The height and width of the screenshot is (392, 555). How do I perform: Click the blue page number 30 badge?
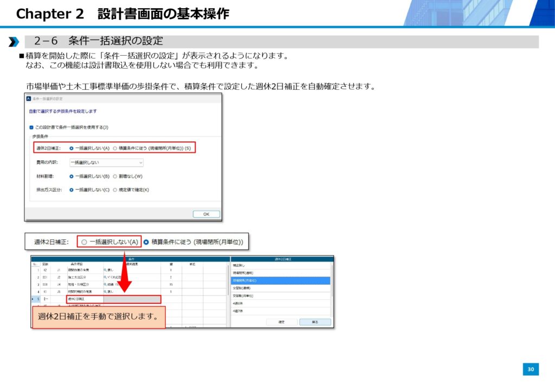531,369
